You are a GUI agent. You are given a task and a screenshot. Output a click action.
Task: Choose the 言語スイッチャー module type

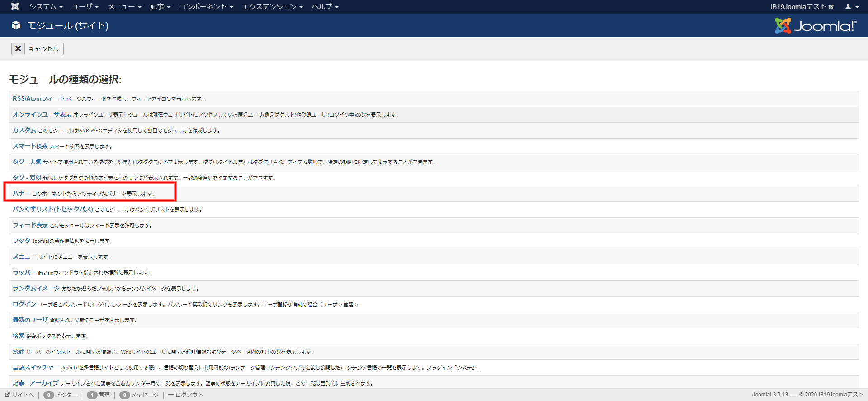tap(36, 367)
